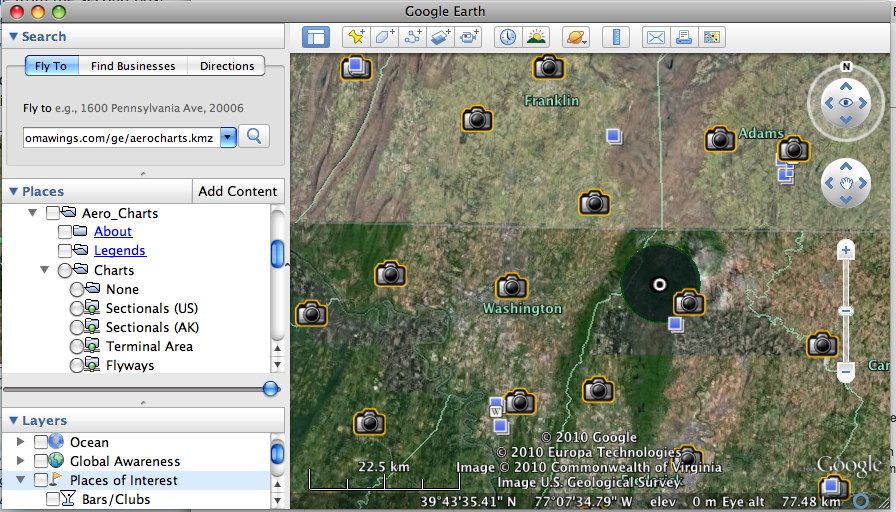
Task: Toggle the sidebar visibility button
Action: 317,37
